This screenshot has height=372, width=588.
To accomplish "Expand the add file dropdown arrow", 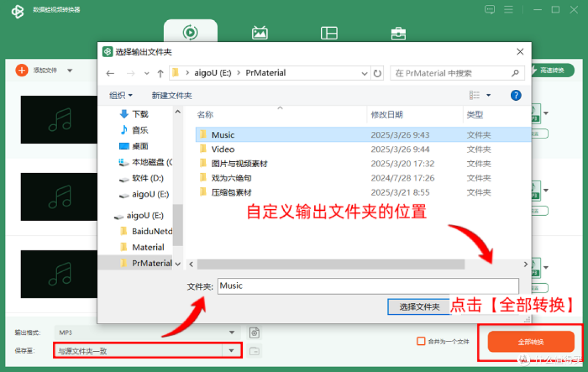I will point(70,70).
